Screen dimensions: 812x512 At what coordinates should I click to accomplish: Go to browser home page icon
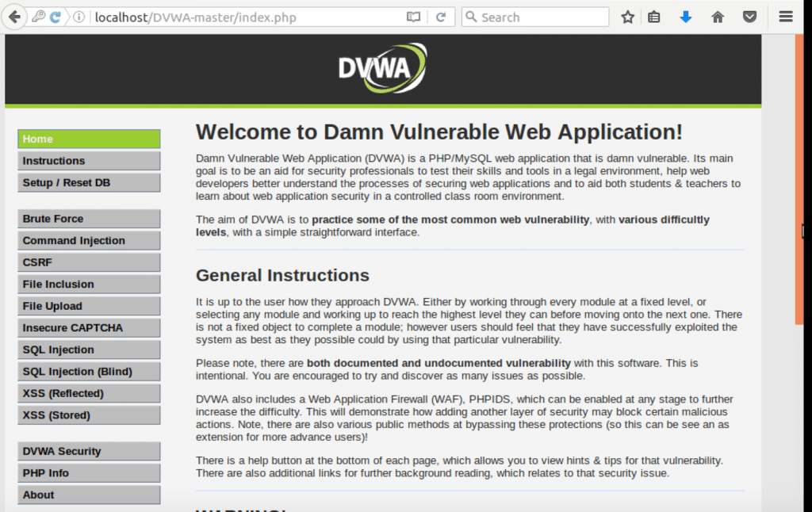[x=718, y=17]
